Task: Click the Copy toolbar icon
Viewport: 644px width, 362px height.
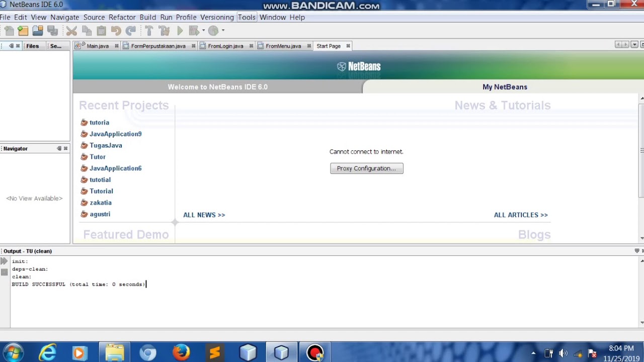Action: [87, 31]
